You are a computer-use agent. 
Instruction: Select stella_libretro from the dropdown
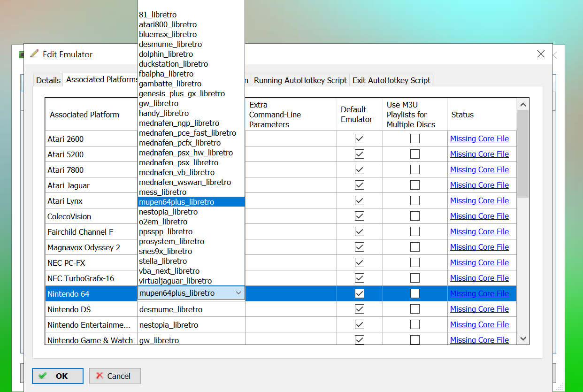pyautogui.click(x=191, y=261)
